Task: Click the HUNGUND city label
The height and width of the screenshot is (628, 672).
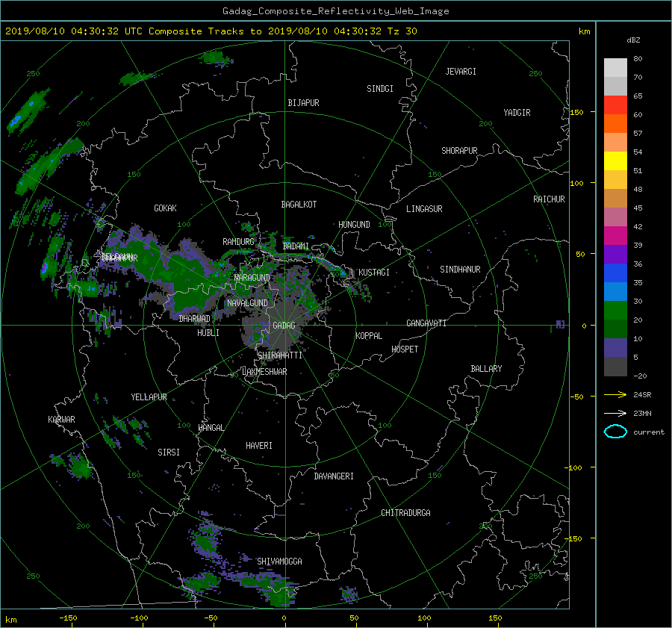Action: [x=354, y=225]
